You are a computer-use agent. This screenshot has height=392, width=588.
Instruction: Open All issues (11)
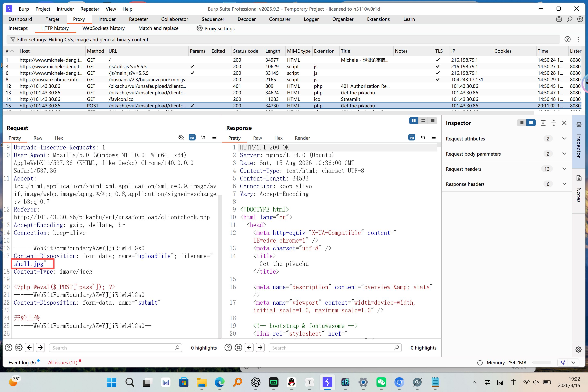(63, 363)
